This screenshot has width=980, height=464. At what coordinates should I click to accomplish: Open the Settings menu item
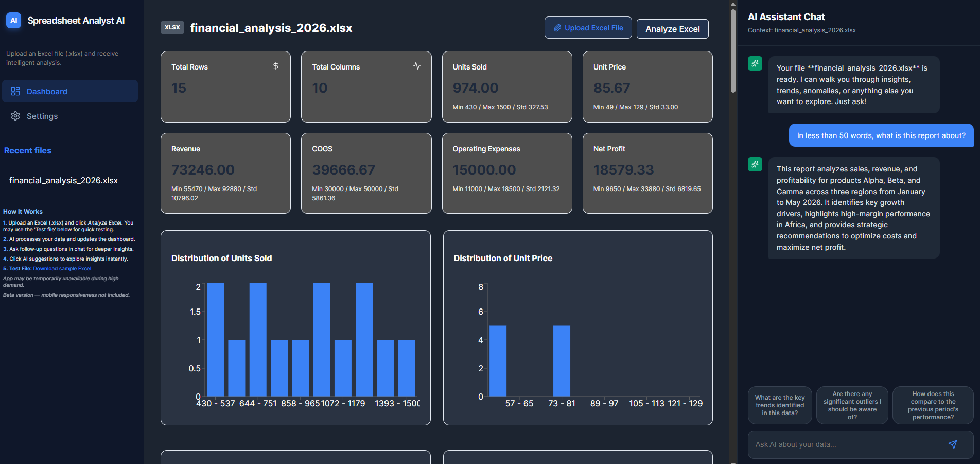(42, 116)
